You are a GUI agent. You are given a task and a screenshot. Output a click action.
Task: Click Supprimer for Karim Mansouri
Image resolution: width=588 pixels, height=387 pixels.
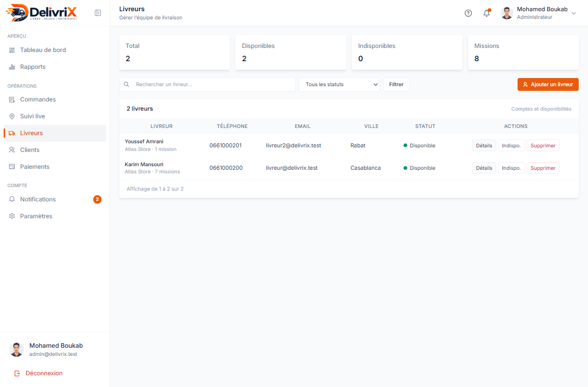coord(543,168)
